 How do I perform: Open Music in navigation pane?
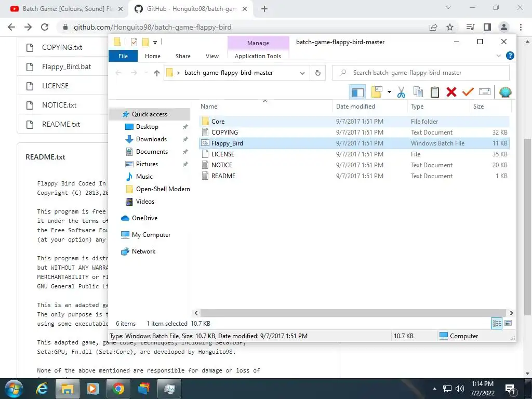click(x=144, y=177)
